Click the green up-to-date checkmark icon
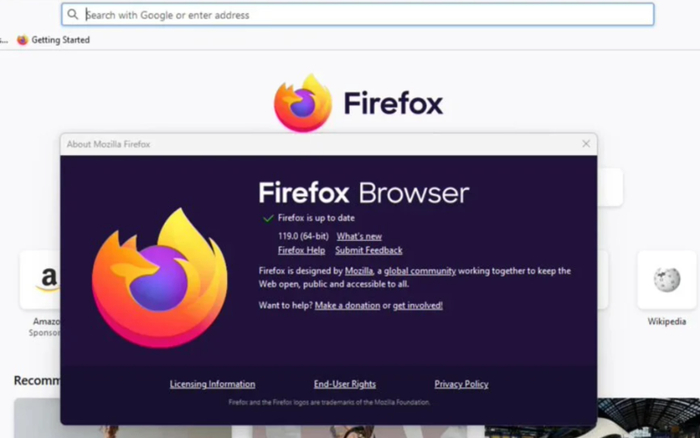The width and height of the screenshot is (700, 438). click(x=268, y=218)
